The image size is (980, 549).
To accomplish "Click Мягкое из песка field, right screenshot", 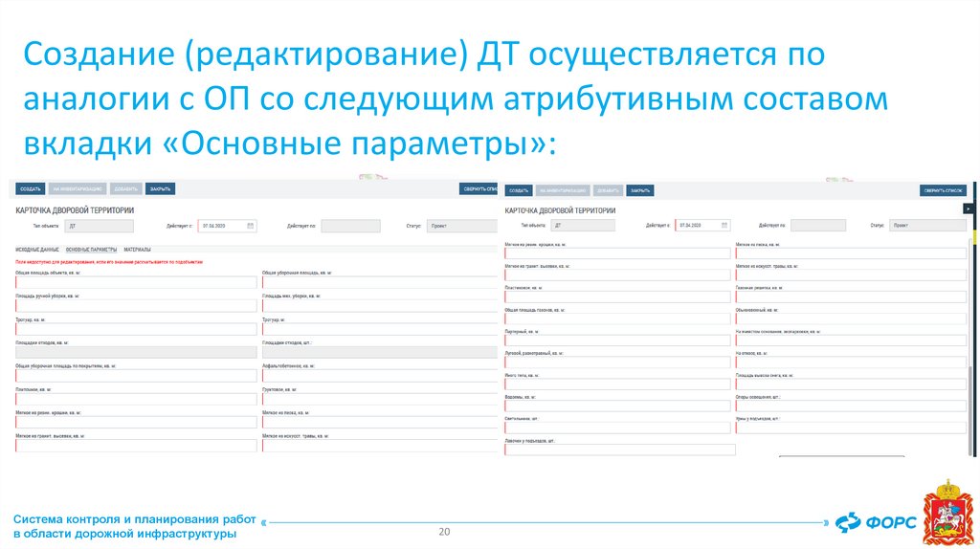I will (x=851, y=253).
